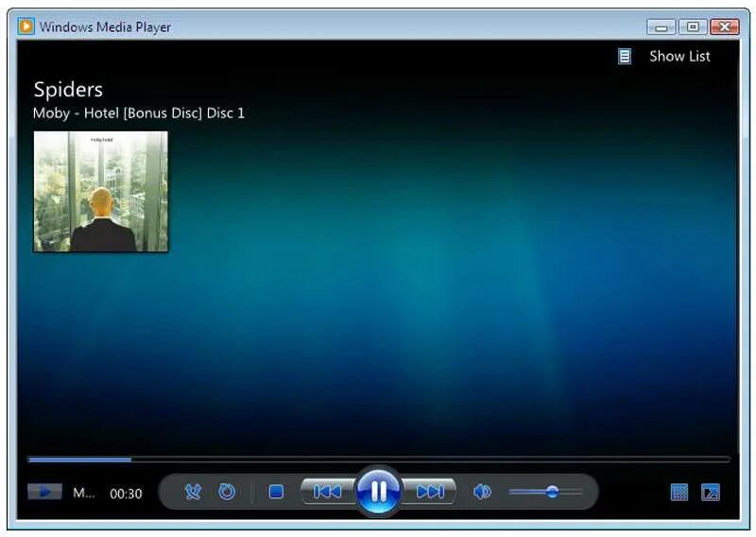Click the truncated media title M...
Image resolution: width=756 pixels, height=537 pixels.
point(84,494)
